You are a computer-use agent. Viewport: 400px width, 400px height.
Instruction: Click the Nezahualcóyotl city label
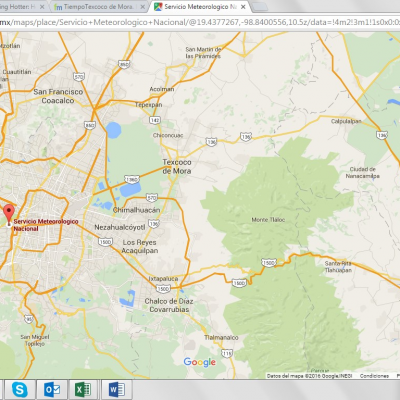pyautogui.click(x=120, y=227)
